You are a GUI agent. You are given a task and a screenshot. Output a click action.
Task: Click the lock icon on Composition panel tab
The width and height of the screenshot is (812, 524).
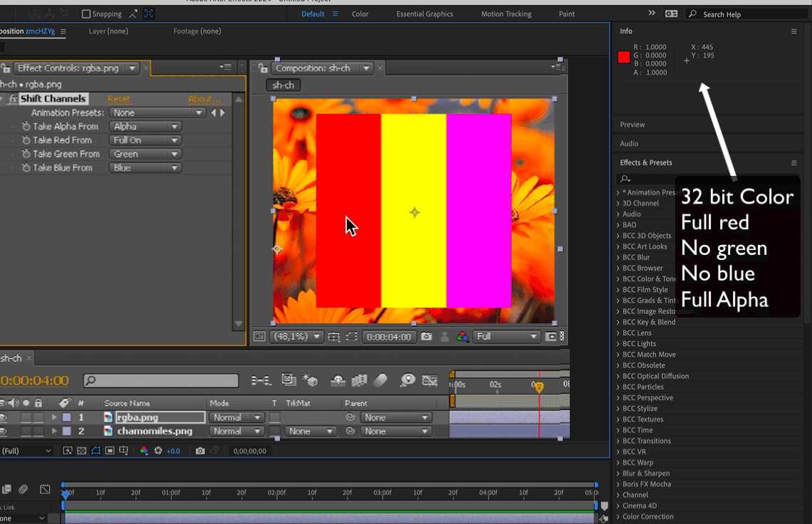tap(263, 68)
